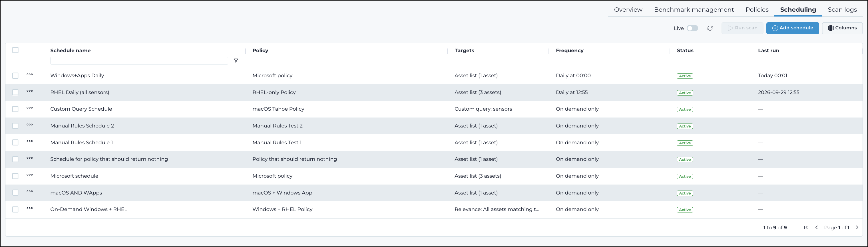
Task: Click the Schedule name filter input field
Action: 139,60
